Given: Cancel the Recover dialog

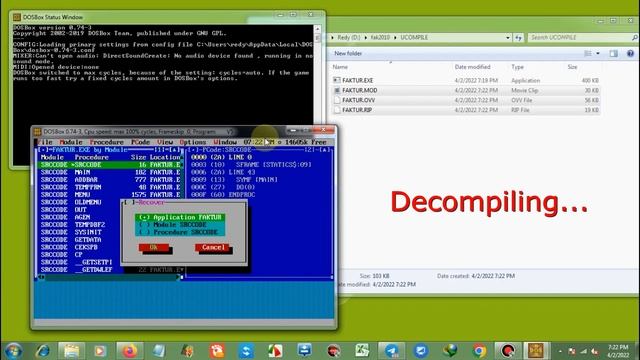Looking at the screenshot, I should 213,247.
